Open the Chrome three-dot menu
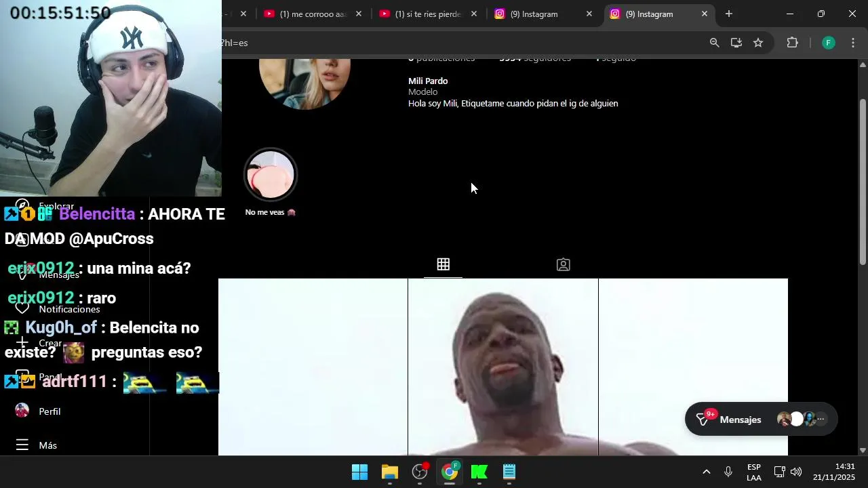The image size is (868, 488). 853,43
